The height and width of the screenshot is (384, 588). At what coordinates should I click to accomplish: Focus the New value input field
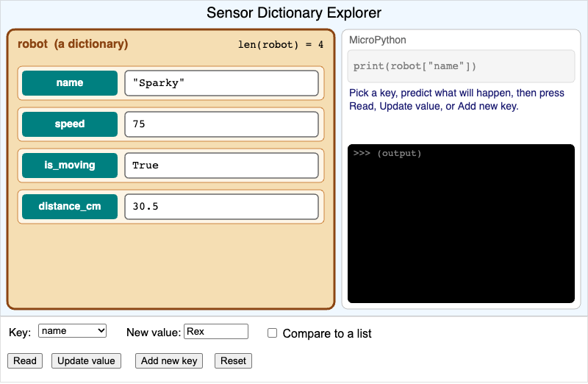click(x=216, y=332)
